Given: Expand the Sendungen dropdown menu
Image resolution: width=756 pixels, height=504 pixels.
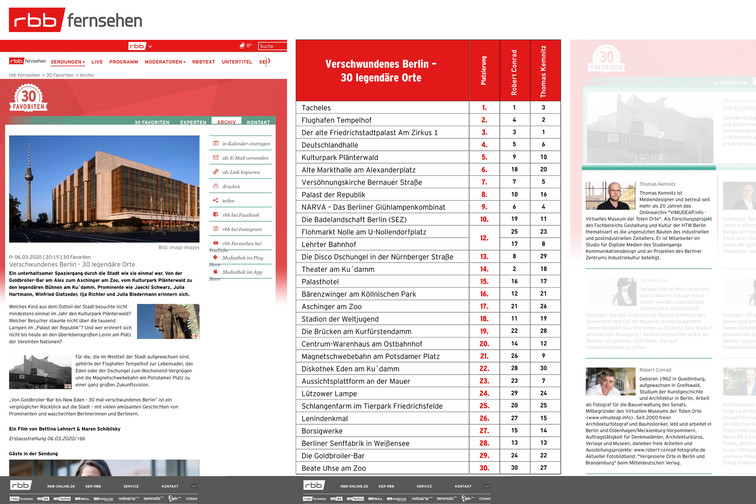Looking at the screenshot, I should (68, 62).
